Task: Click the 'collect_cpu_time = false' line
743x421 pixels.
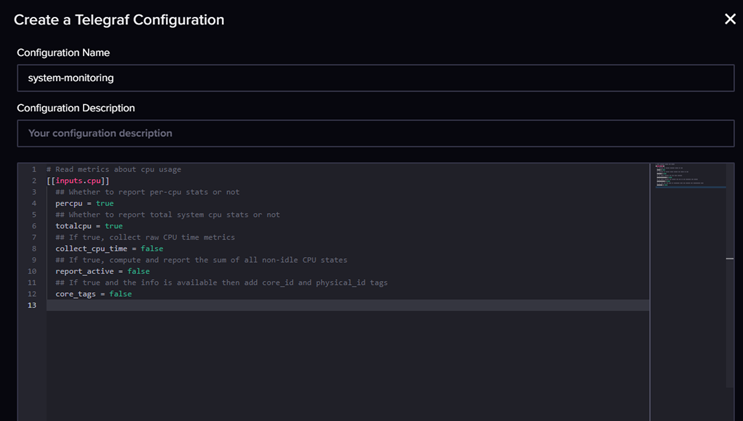Action: 109,248
